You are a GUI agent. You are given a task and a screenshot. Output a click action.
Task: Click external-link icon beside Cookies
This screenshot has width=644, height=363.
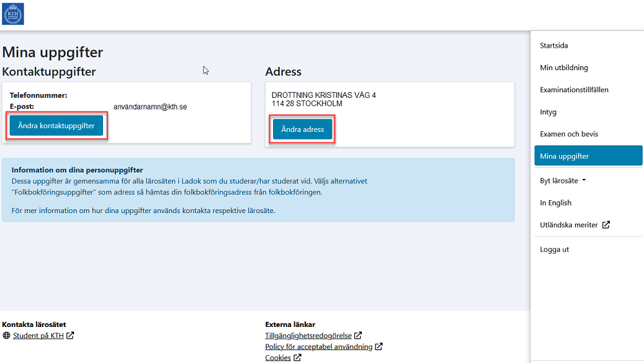(298, 358)
